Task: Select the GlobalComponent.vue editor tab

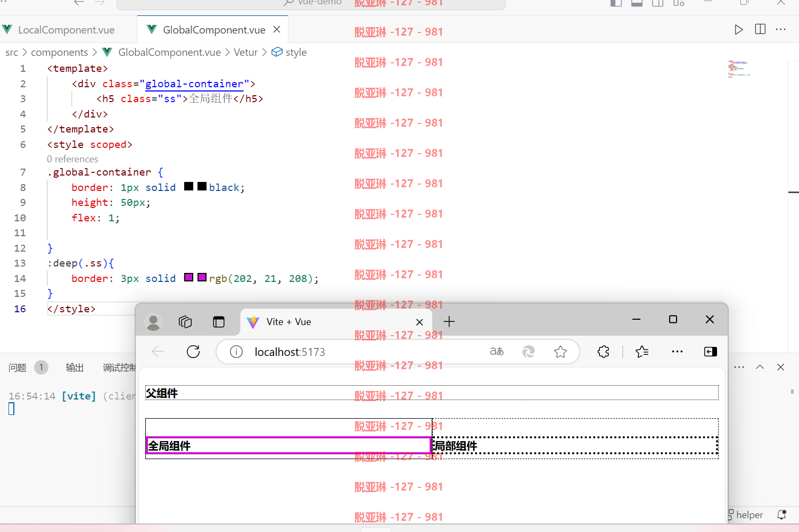Action: coord(213,30)
